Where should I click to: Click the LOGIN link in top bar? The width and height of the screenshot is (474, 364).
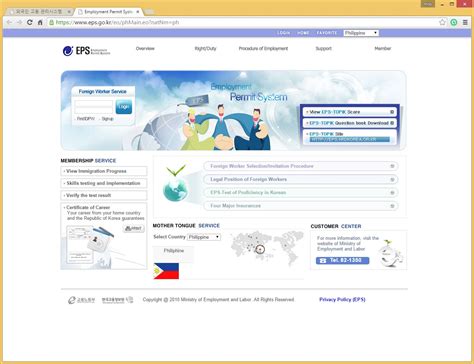283,33
